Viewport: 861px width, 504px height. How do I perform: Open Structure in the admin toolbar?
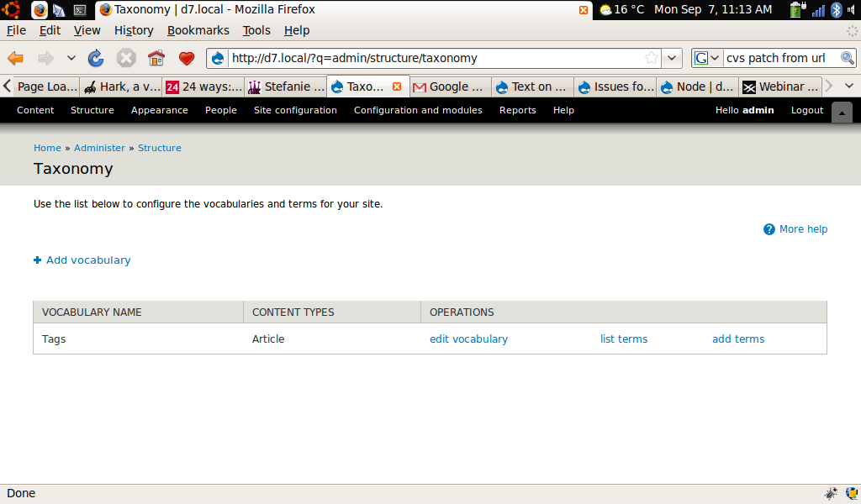(x=92, y=110)
